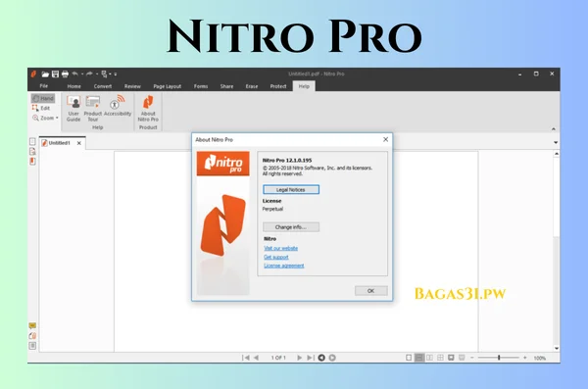The height and width of the screenshot is (389, 588).
Task: Click the Previous View round button
Action: 321,358
